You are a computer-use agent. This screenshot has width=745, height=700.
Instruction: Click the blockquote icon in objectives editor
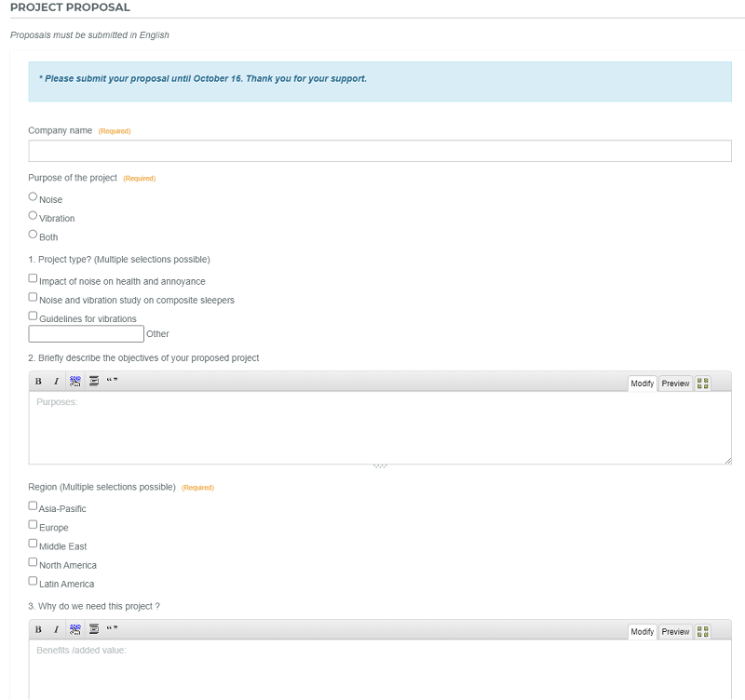[112, 382]
